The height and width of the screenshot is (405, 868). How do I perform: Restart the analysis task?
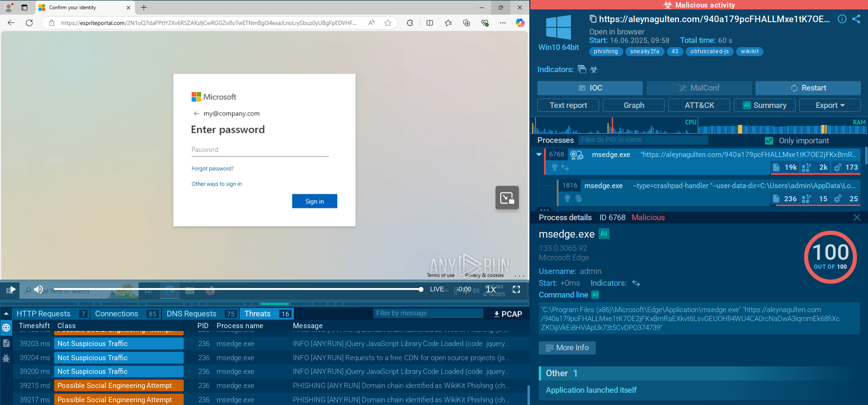(x=808, y=88)
